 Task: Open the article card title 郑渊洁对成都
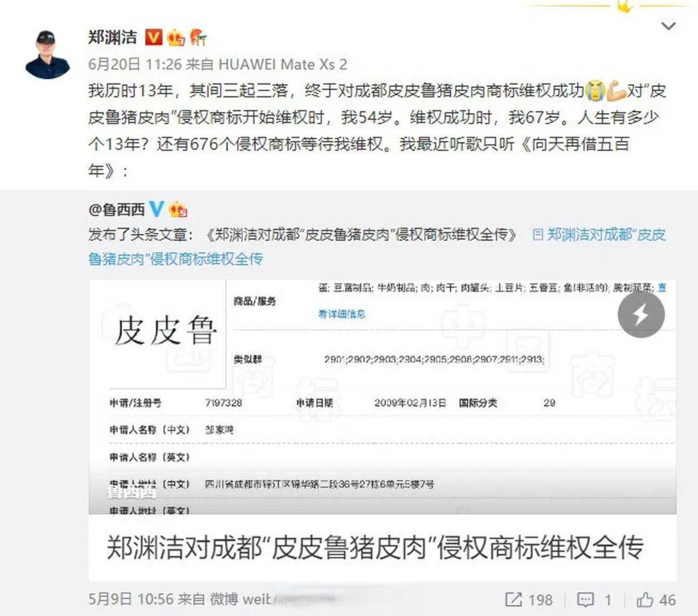point(375,547)
